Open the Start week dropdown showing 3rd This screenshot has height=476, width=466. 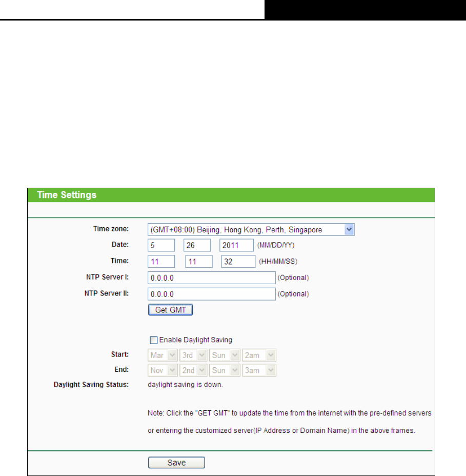[193, 355]
